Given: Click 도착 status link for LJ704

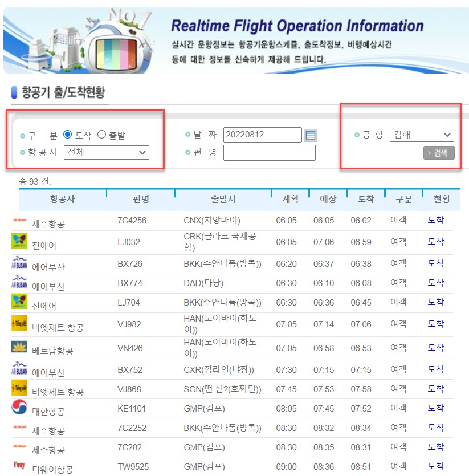Looking at the screenshot, I should coord(436,302).
